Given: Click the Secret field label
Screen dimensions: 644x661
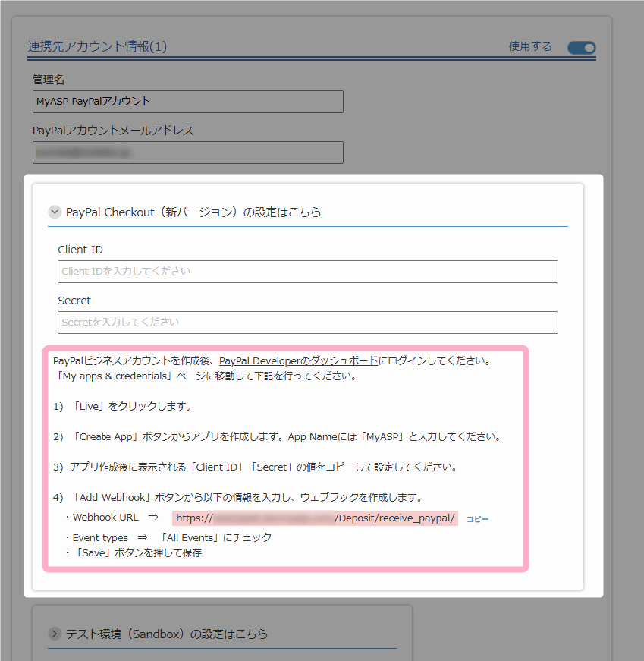Looking at the screenshot, I should pos(74,301).
